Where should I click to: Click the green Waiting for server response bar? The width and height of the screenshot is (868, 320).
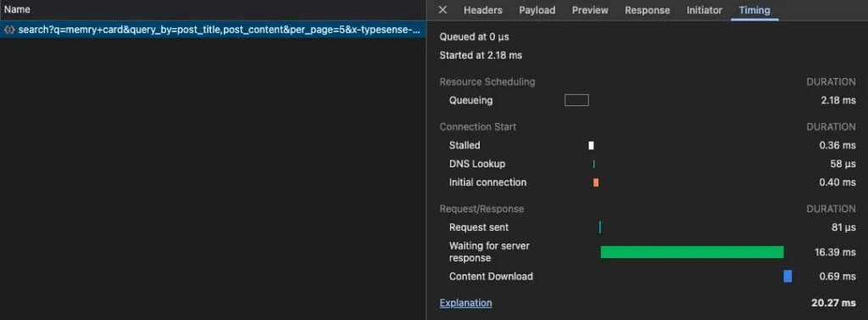pyautogui.click(x=692, y=252)
